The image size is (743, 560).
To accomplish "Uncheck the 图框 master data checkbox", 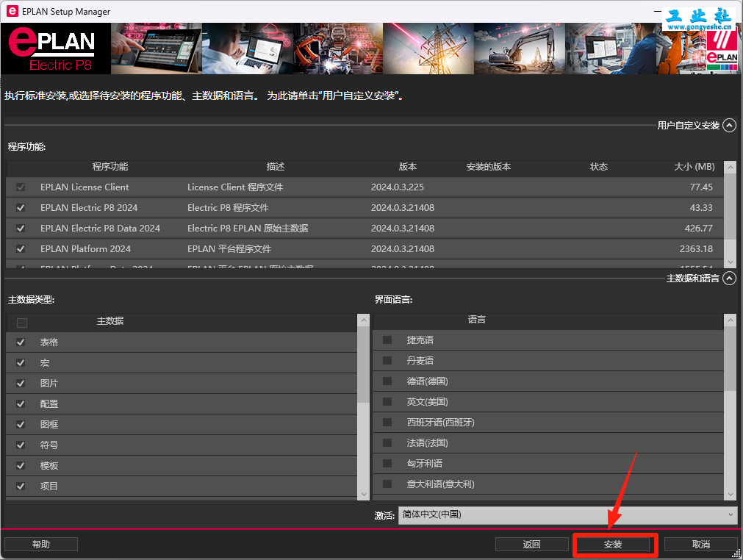I will (21, 425).
